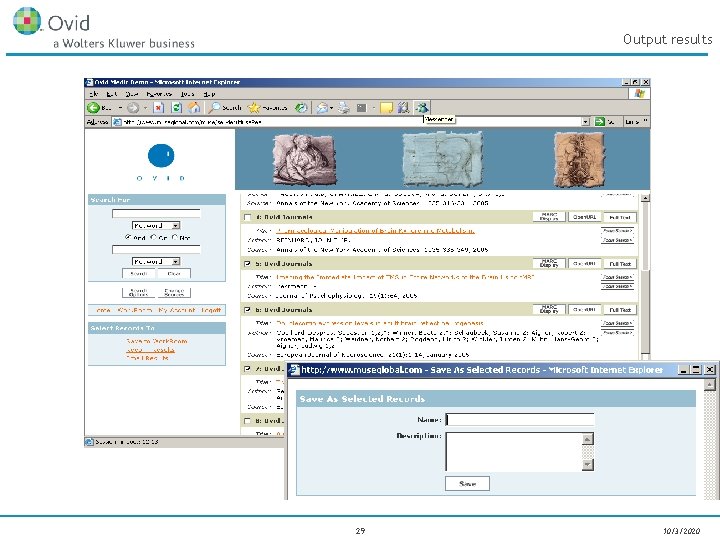Open the History toolbar icon
The image size is (720, 540).
[x=301, y=108]
